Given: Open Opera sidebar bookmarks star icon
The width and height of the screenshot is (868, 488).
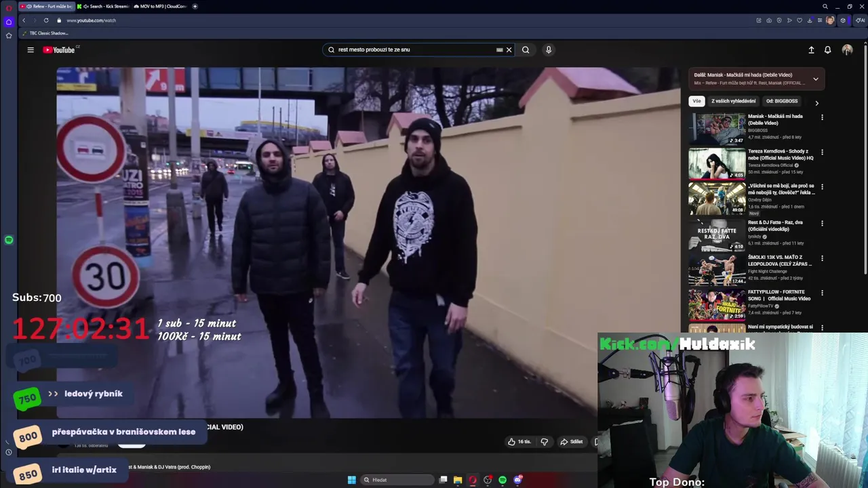Looking at the screenshot, I should tap(9, 35).
